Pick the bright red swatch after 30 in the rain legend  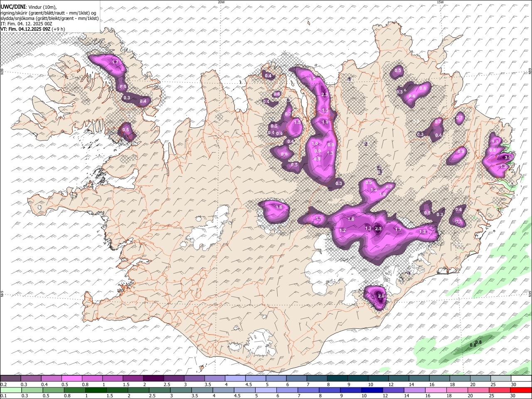(x=521, y=390)
